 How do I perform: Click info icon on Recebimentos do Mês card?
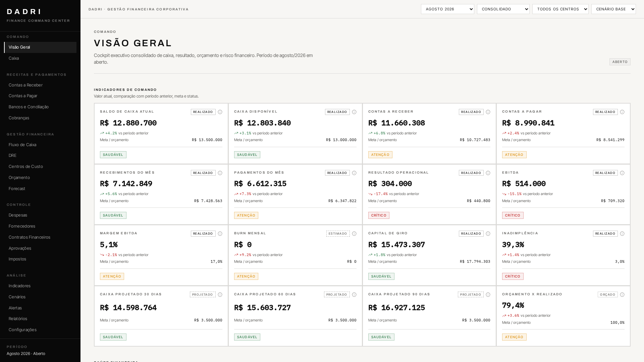tap(220, 173)
